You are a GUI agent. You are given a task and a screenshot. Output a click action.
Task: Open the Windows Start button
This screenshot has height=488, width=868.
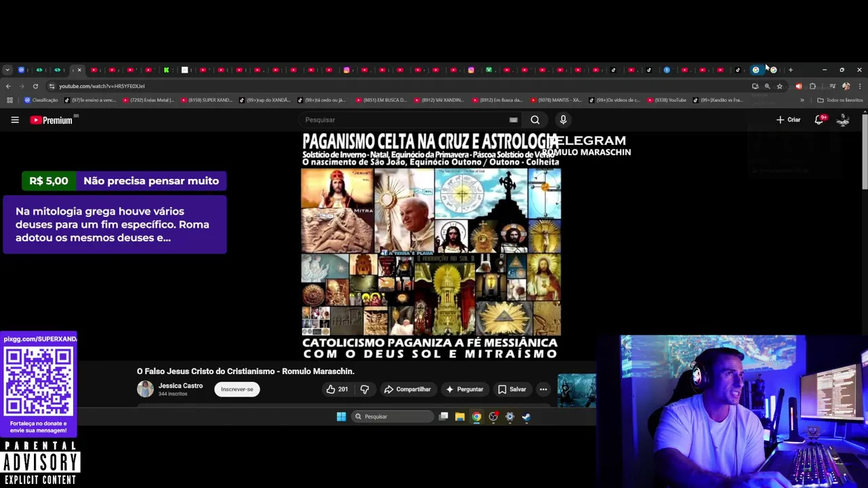click(341, 417)
